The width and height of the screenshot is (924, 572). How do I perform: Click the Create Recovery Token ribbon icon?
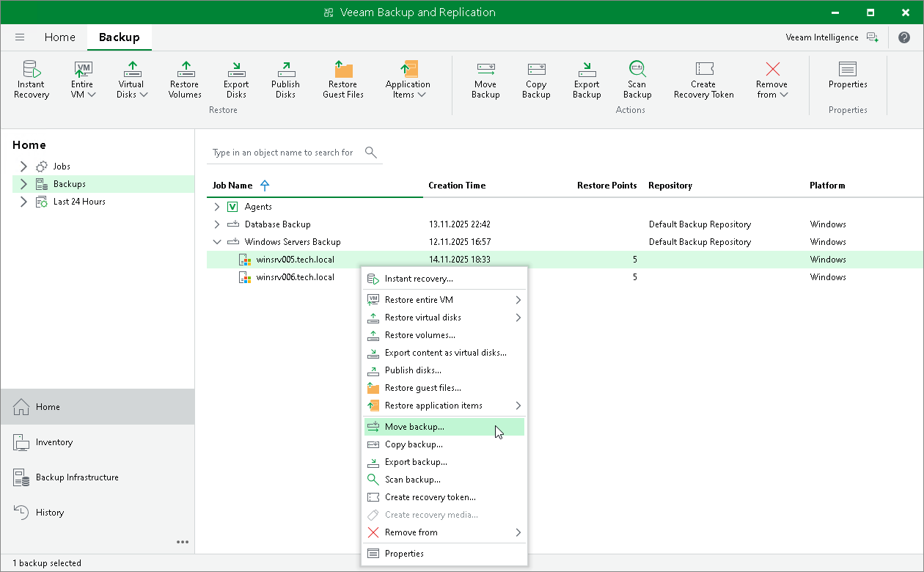[704, 70]
